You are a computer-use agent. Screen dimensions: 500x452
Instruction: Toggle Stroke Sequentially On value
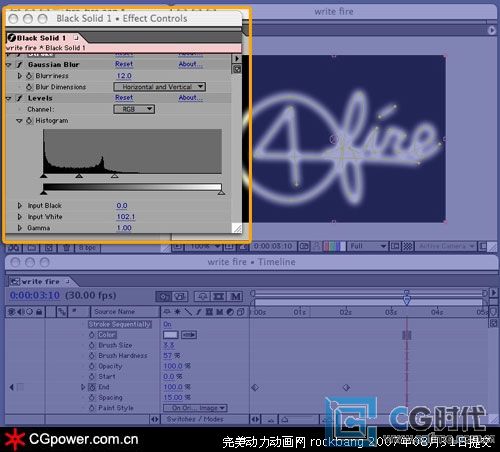(x=167, y=324)
